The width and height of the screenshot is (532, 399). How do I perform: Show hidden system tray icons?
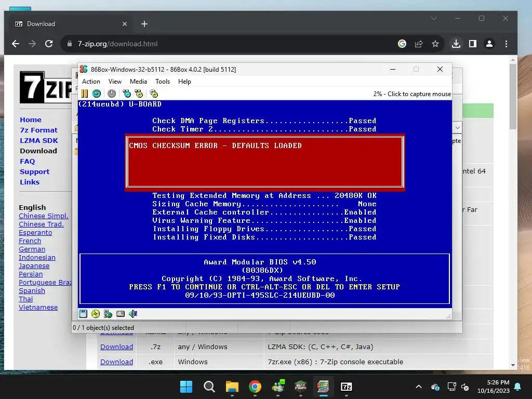coord(419,387)
